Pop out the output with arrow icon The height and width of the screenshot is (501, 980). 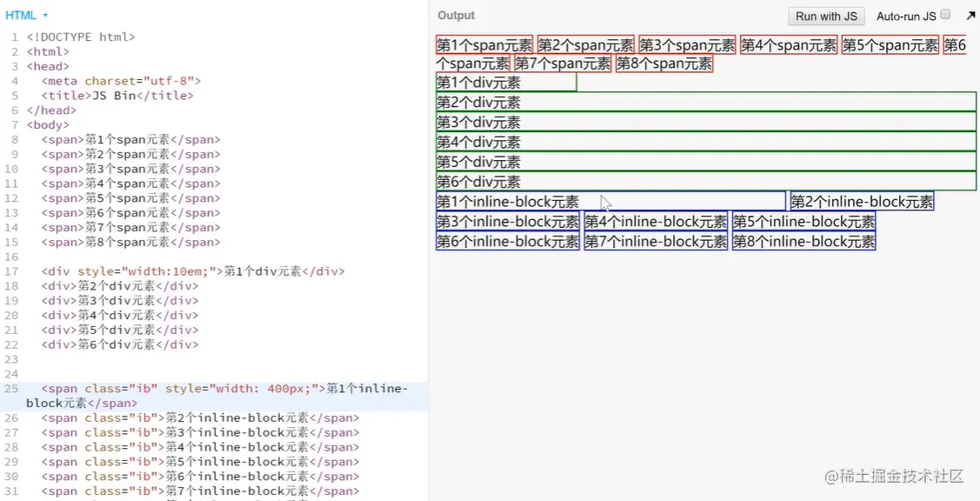(970, 15)
